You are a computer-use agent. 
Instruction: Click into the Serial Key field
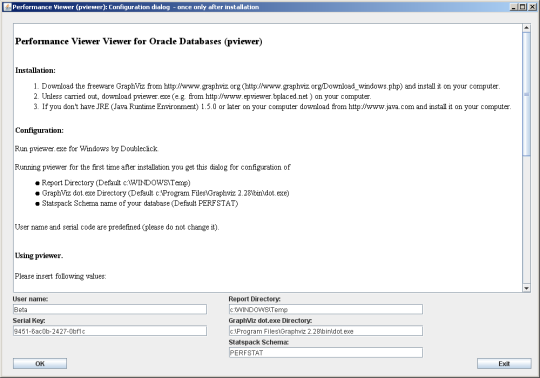(110, 331)
